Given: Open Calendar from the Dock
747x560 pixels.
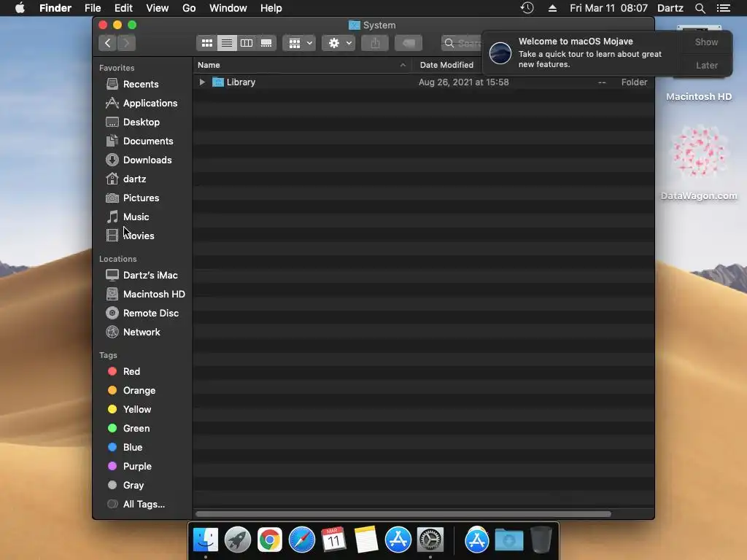Looking at the screenshot, I should 333,540.
